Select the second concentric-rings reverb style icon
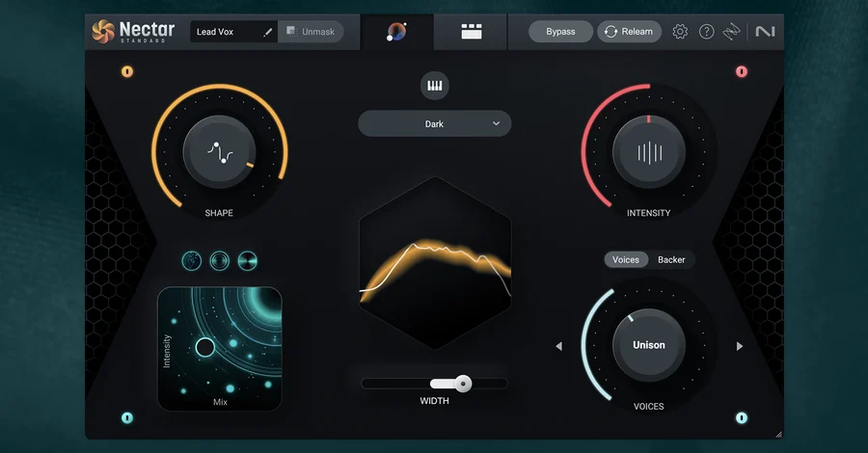This screenshot has height=453, width=868. [220, 260]
